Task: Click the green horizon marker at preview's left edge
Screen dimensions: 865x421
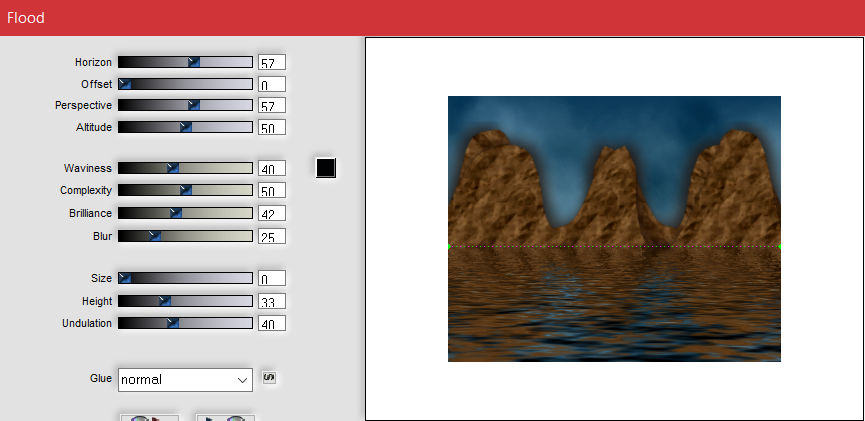Action: 449,246
